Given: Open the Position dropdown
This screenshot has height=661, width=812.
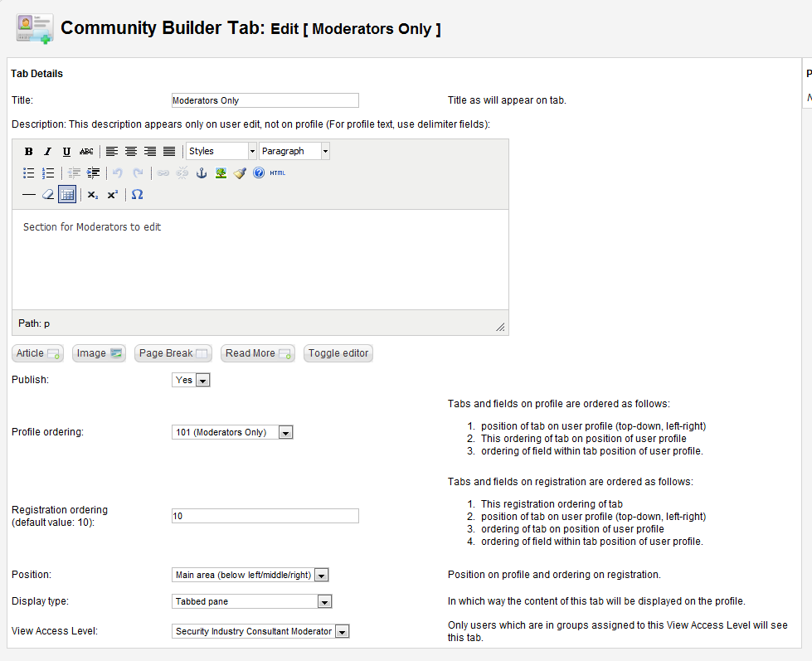Looking at the screenshot, I should coord(250,575).
